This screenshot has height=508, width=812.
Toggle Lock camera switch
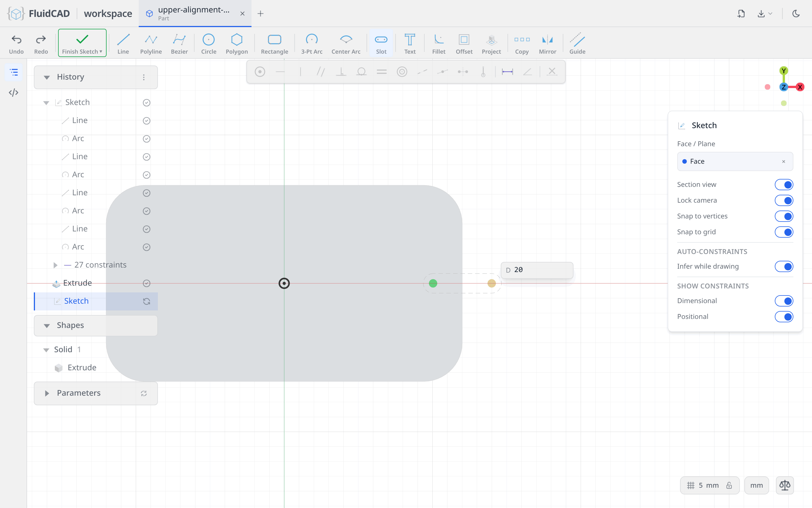tap(784, 200)
